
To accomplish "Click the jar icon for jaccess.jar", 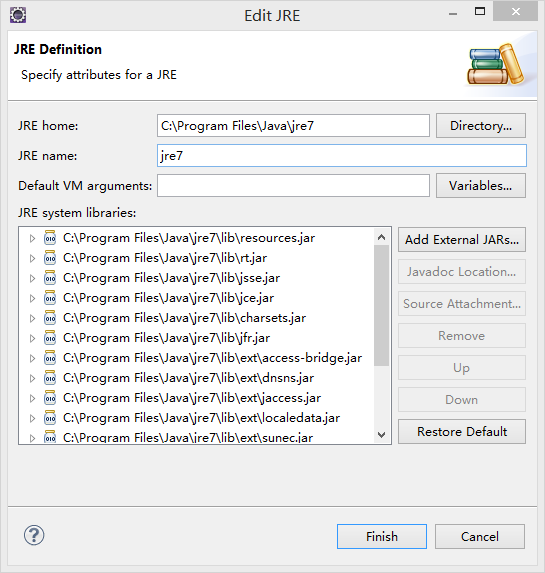I will (x=50, y=398).
